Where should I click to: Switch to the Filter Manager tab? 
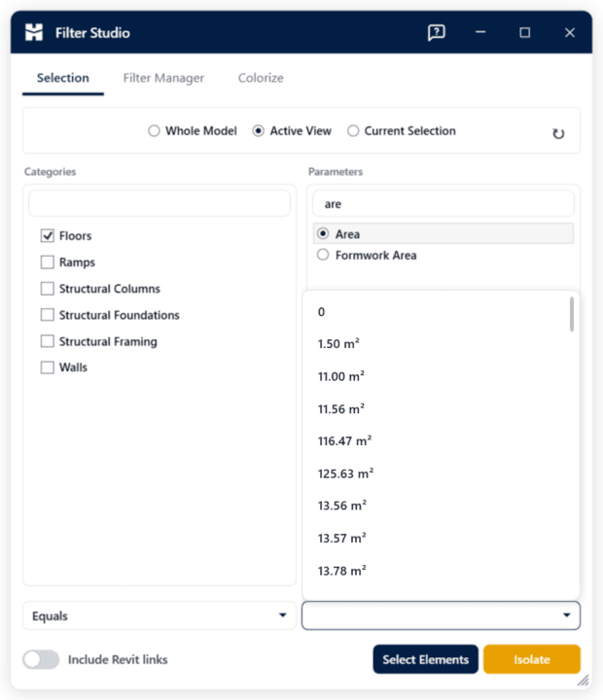pyautogui.click(x=163, y=78)
